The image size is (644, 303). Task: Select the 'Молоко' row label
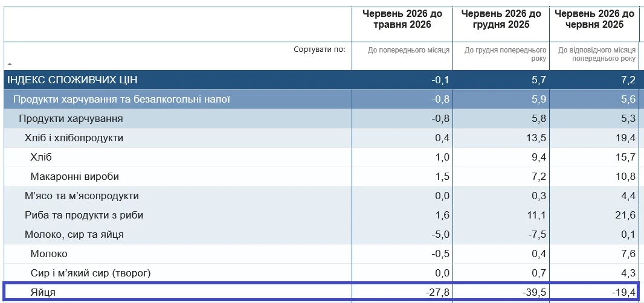(49, 254)
